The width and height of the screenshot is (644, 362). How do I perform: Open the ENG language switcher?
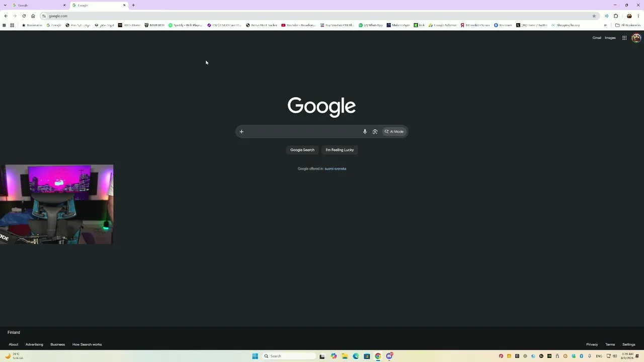click(599, 356)
